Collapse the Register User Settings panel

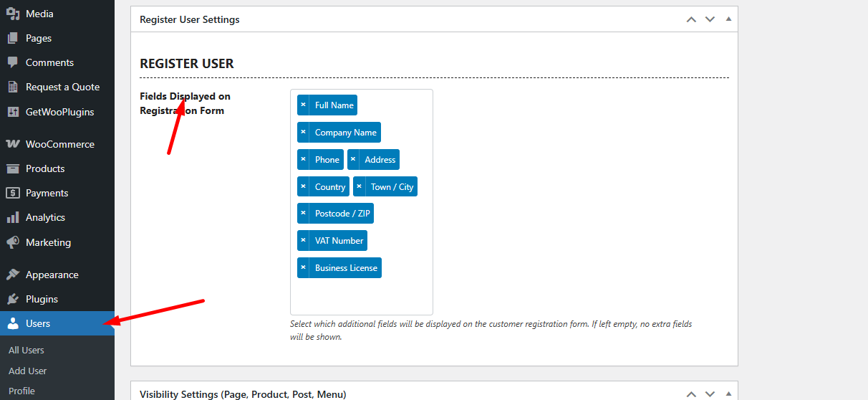click(728, 19)
